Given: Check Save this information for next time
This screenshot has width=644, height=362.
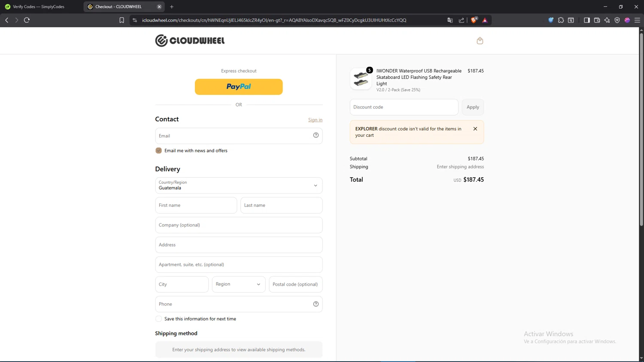Looking at the screenshot, I should tap(158, 319).
